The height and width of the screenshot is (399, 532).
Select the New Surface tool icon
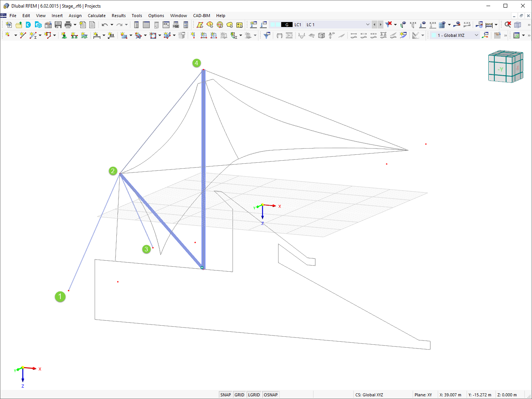pos(124,35)
